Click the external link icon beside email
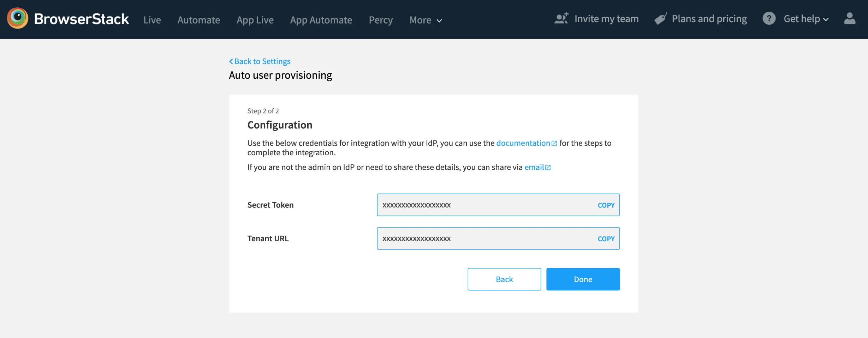868x338 pixels. pyautogui.click(x=548, y=168)
